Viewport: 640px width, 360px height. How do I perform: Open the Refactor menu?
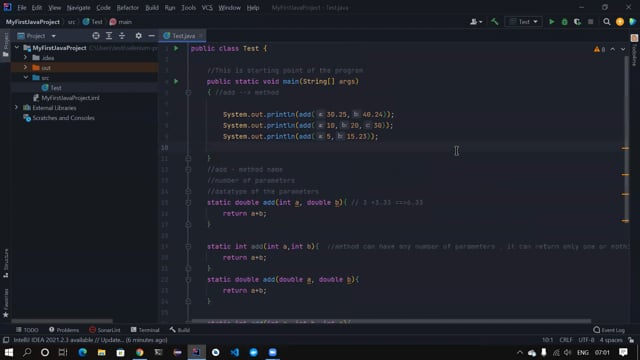click(127, 8)
